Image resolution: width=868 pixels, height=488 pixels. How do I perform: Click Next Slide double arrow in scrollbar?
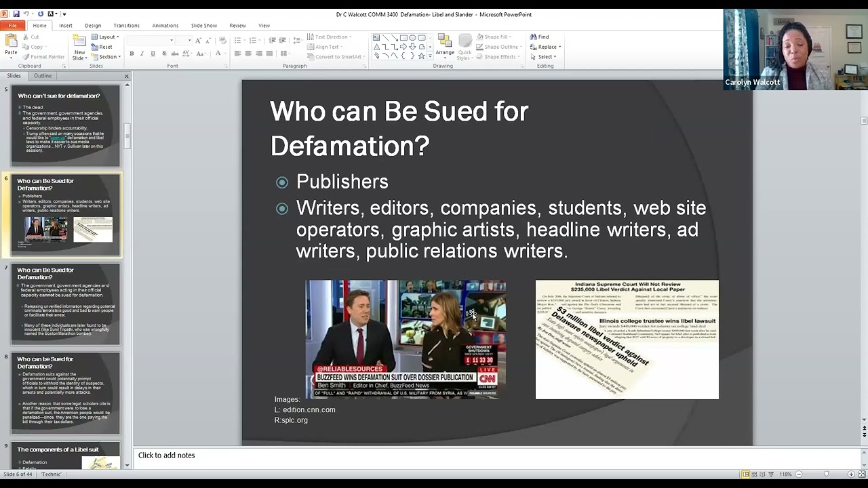864,434
